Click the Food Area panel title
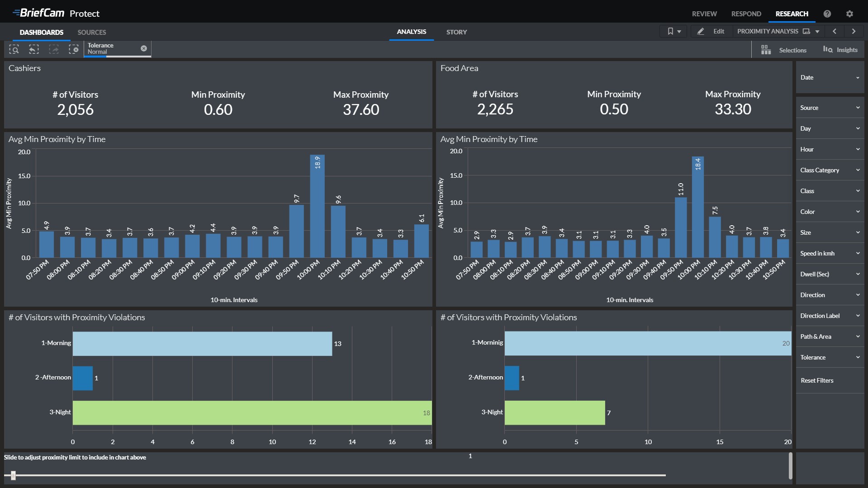Viewport: 868px width, 488px height. click(x=459, y=68)
